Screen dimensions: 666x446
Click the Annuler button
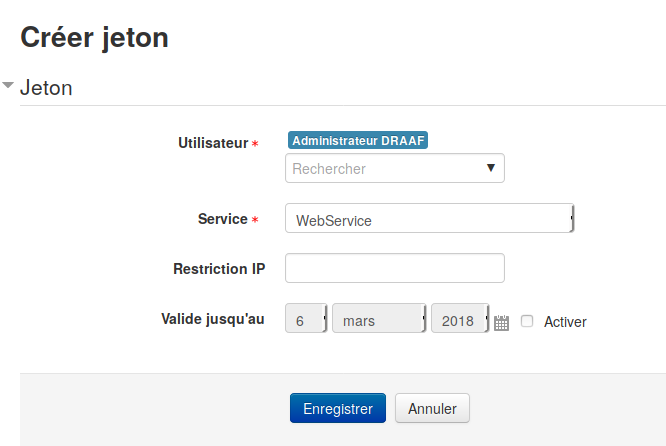pos(432,408)
